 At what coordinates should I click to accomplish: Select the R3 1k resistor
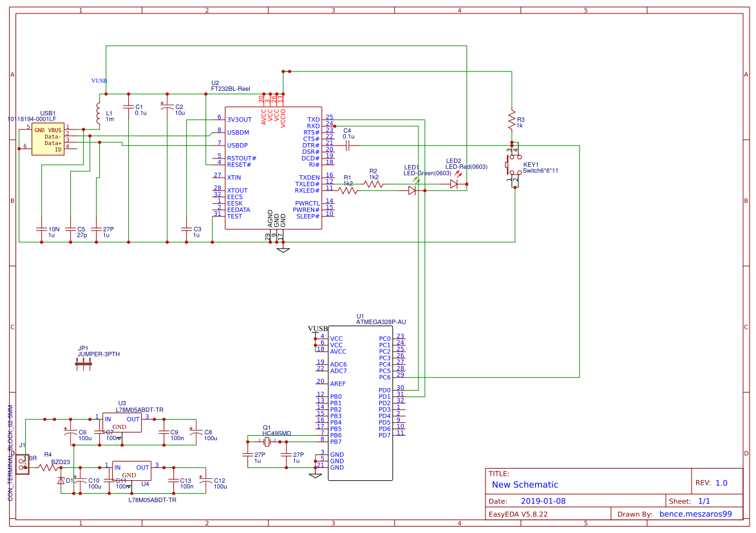[x=512, y=120]
